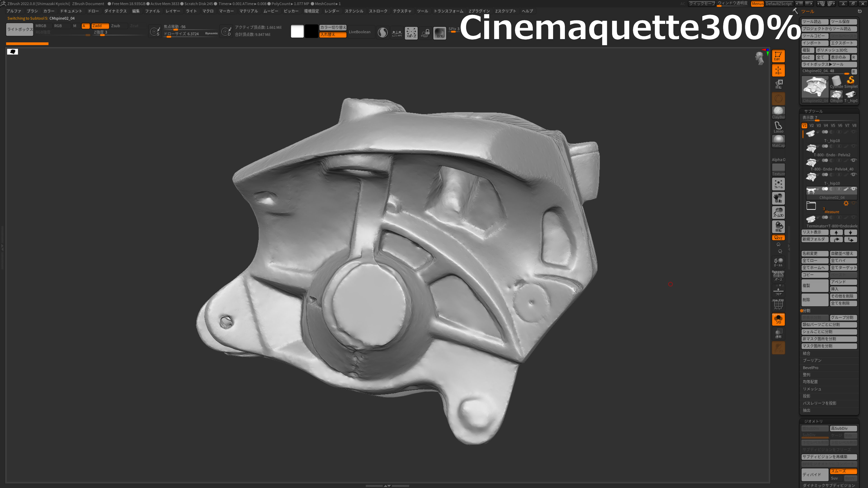
Task: Click the BPR render icon
Action: click(x=440, y=33)
